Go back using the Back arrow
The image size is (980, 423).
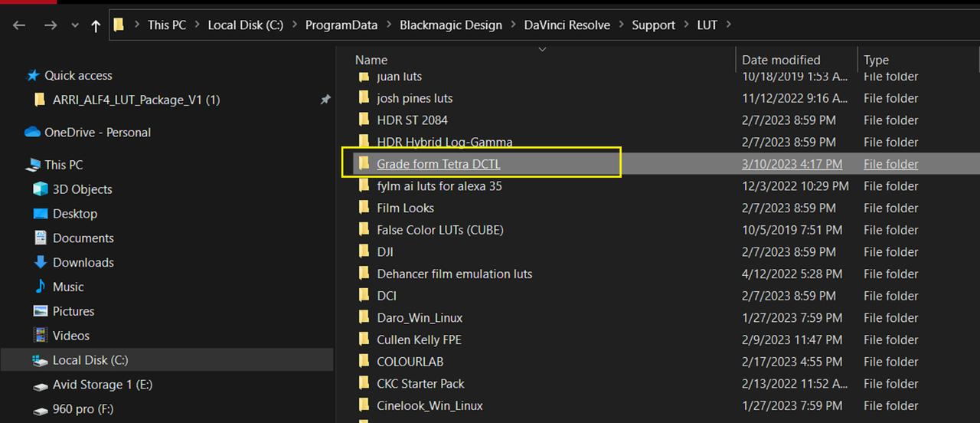[19, 25]
